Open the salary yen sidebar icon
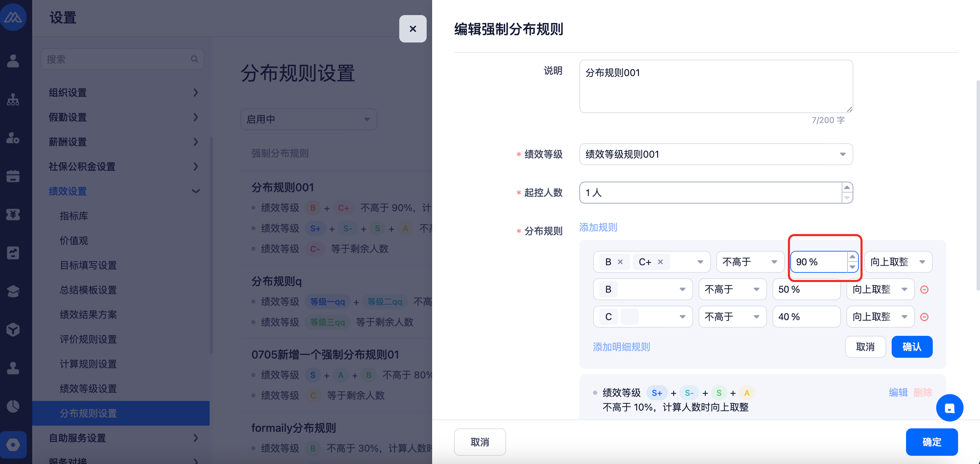Image resolution: width=980 pixels, height=464 pixels. click(x=13, y=215)
